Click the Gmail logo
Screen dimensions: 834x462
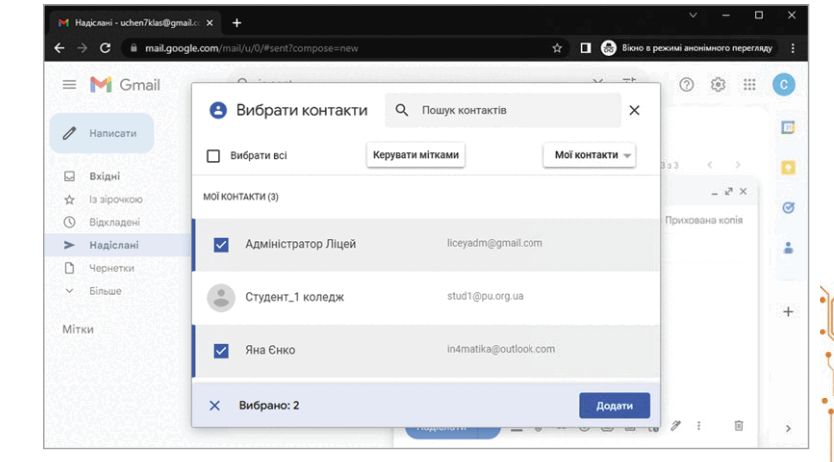pos(125,85)
